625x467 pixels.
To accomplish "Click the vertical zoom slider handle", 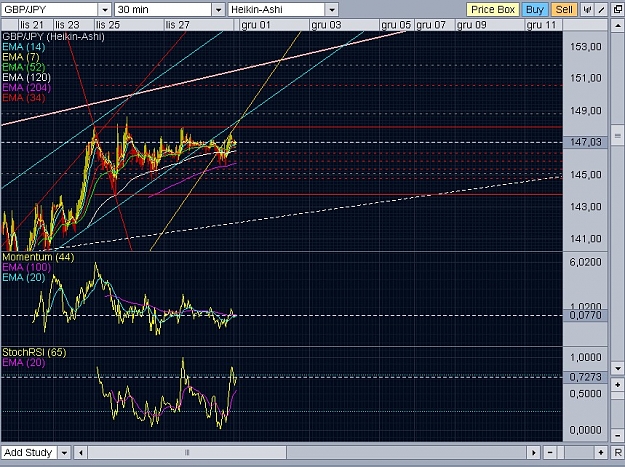I will [x=617, y=396].
